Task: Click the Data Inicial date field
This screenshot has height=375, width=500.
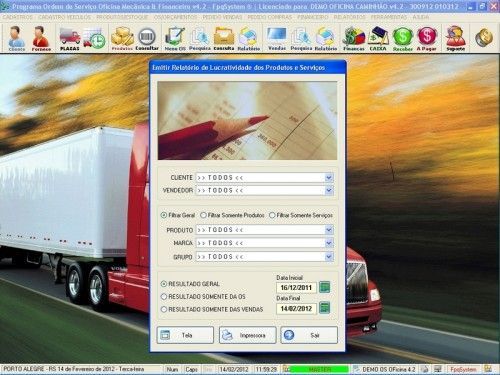Action: pos(296,287)
